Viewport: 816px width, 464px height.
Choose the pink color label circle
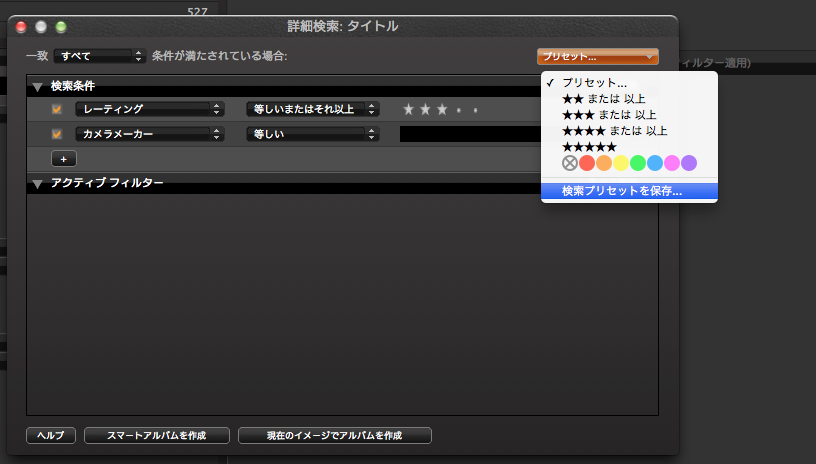[x=672, y=163]
